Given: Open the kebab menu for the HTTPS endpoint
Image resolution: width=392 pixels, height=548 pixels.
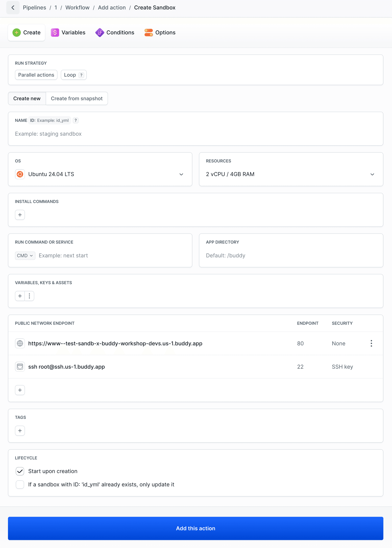Looking at the screenshot, I should coord(371,343).
